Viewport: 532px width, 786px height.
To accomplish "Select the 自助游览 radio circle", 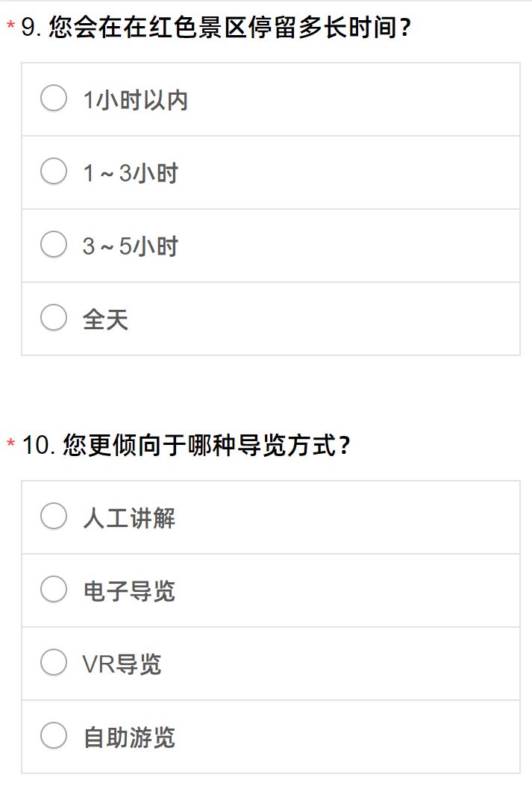I will (x=54, y=736).
